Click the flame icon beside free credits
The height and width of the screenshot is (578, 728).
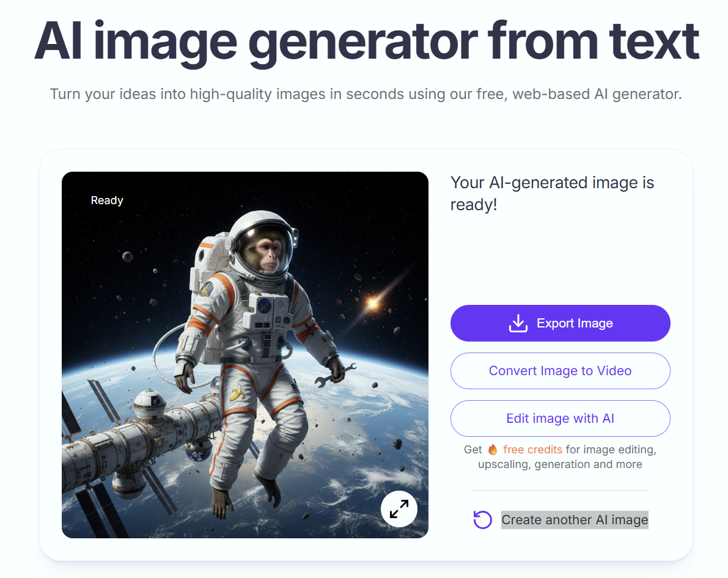(x=493, y=450)
